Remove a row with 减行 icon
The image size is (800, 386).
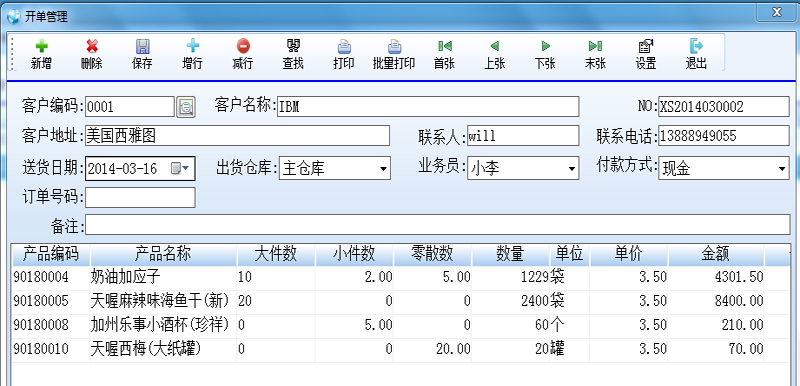tap(243, 46)
